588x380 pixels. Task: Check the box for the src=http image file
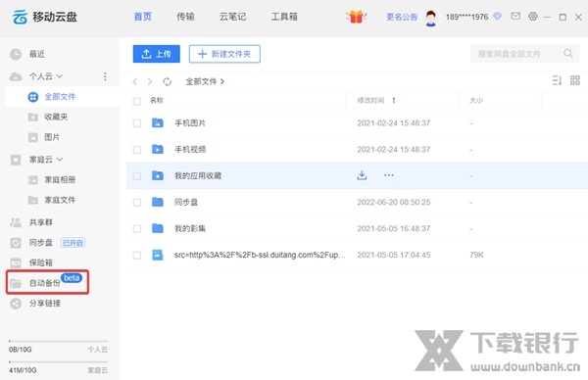click(x=137, y=256)
